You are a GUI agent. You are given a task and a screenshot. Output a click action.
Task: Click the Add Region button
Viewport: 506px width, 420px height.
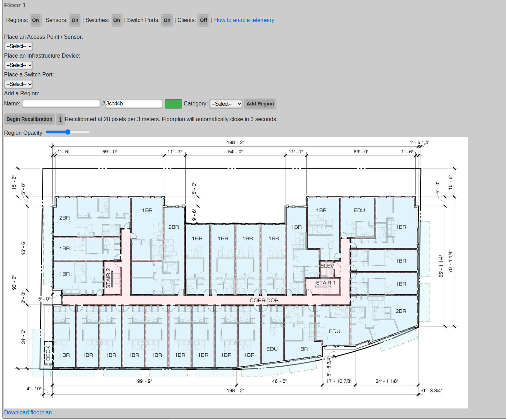(x=260, y=104)
